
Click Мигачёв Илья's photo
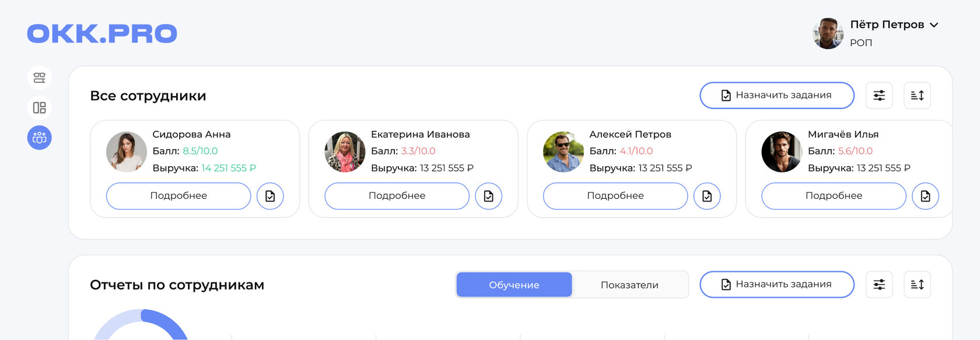[782, 152]
